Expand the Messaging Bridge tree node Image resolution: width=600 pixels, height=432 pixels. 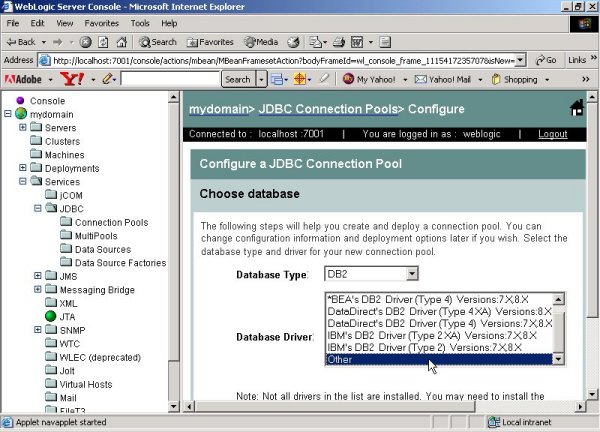coord(38,289)
